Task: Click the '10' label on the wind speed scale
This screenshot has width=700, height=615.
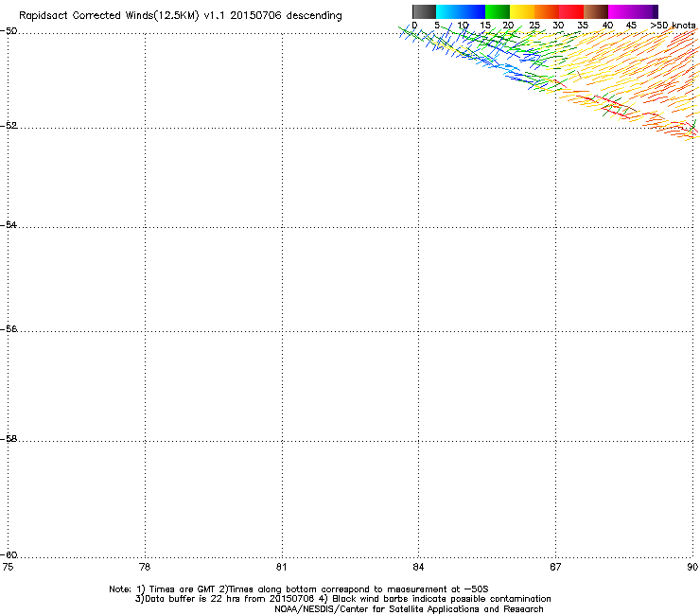Action: [x=463, y=26]
